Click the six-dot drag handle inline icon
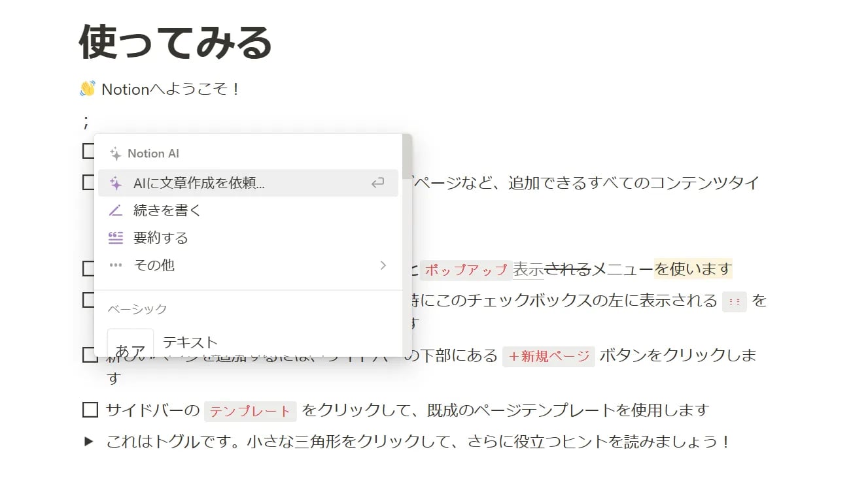Viewport: 868px width, 477px height. (734, 301)
